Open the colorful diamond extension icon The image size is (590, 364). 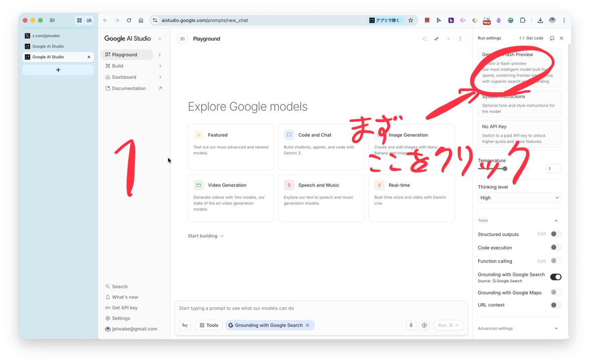pyautogui.click(x=475, y=20)
